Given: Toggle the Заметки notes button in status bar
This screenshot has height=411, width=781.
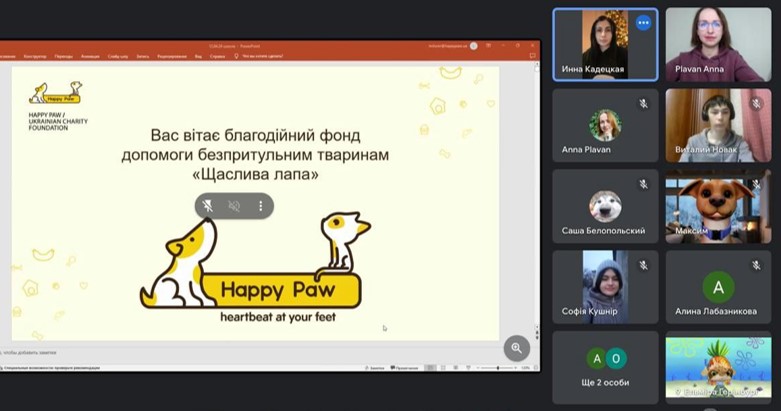Looking at the screenshot, I should [375, 368].
